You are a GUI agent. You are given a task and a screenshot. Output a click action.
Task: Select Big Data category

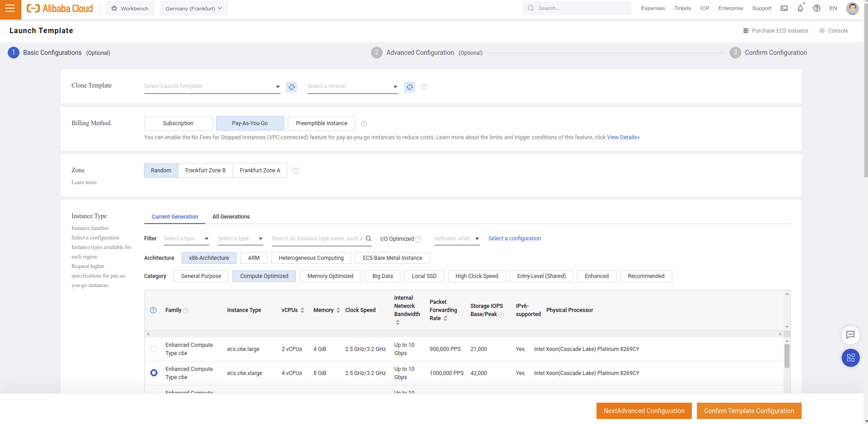click(x=383, y=276)
